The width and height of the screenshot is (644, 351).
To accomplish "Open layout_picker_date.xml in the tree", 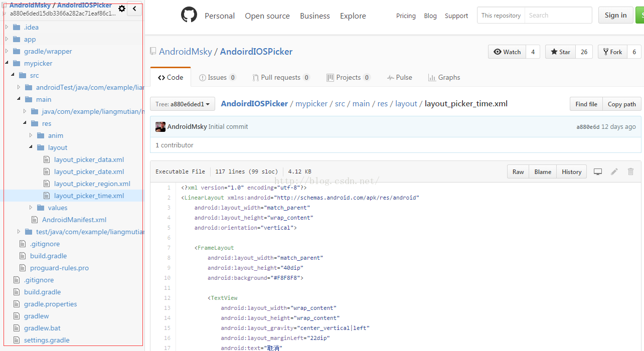I will click(x=89, y=171).
